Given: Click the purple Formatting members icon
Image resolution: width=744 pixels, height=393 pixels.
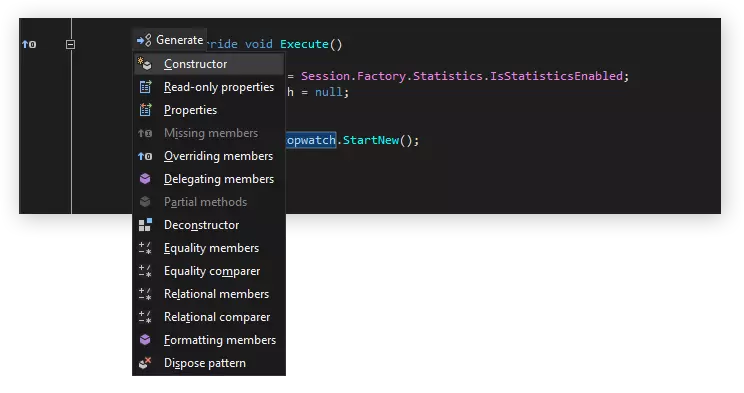Looking at the screenshot, I should [x=145, y=340].
